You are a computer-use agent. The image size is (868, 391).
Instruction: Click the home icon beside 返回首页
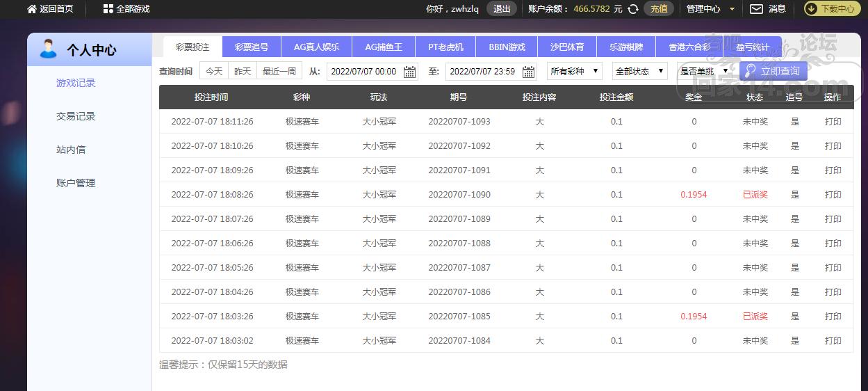coord(31,9)
